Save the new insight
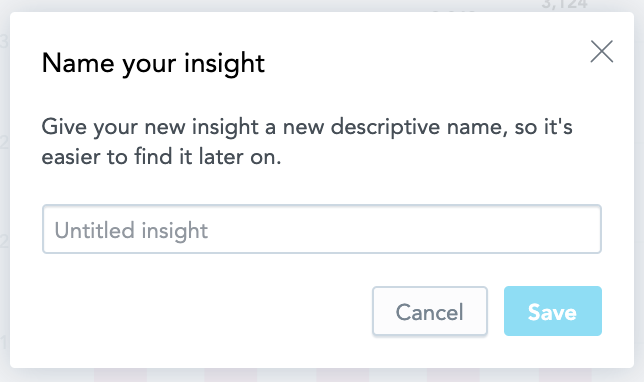 tap(553, 311)
